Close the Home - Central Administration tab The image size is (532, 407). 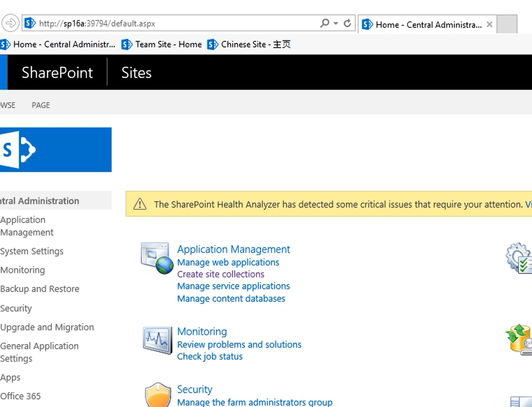[489, 24]
